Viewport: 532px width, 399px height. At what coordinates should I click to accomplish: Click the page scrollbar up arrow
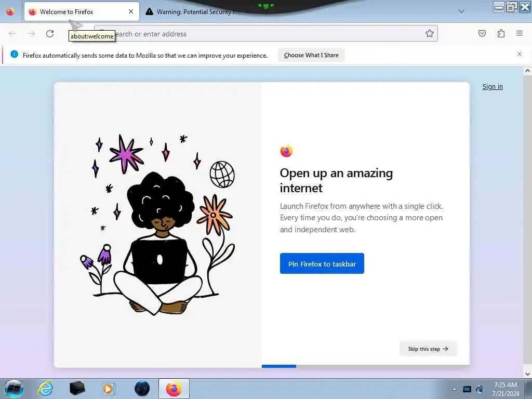[527, 71]
